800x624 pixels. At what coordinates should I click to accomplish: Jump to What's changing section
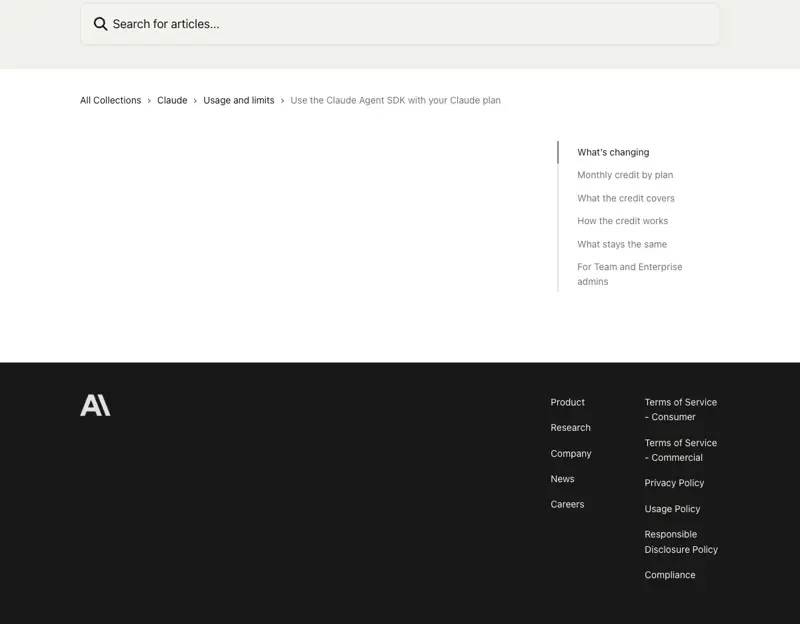tap(613, 152)
